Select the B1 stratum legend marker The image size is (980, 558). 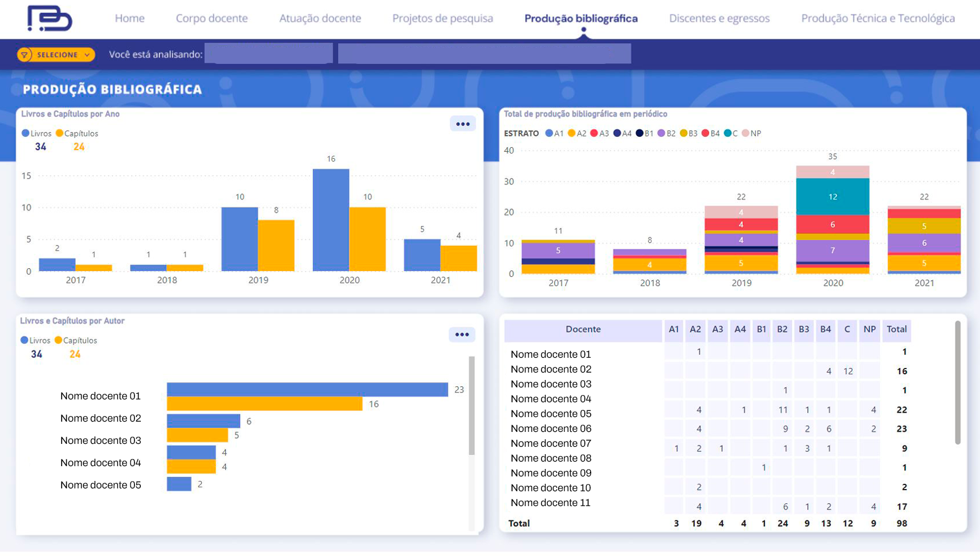[640, 133]
